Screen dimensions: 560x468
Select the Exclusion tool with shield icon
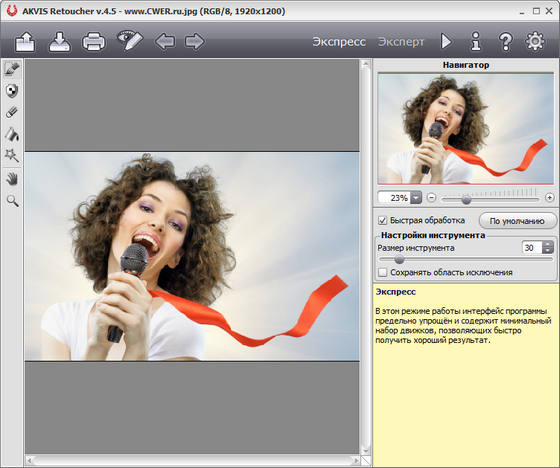click(12, 91)
